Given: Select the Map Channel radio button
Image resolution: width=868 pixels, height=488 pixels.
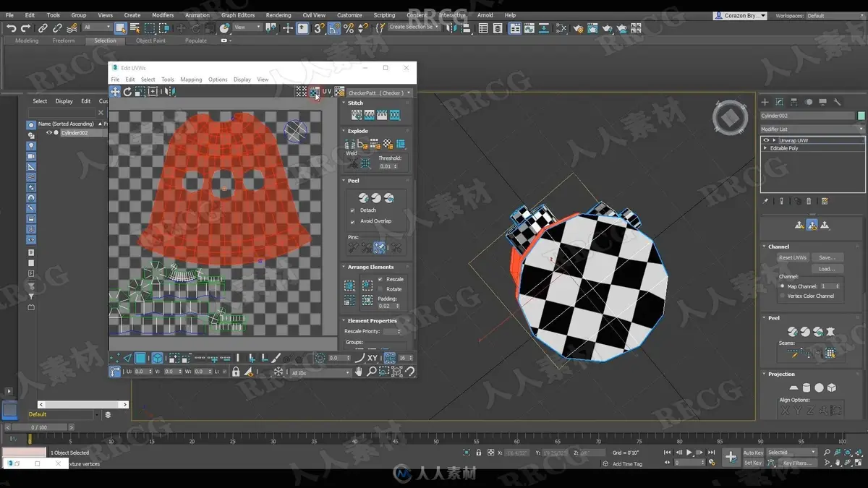Looking at the screenshot, I should [782, 286].
